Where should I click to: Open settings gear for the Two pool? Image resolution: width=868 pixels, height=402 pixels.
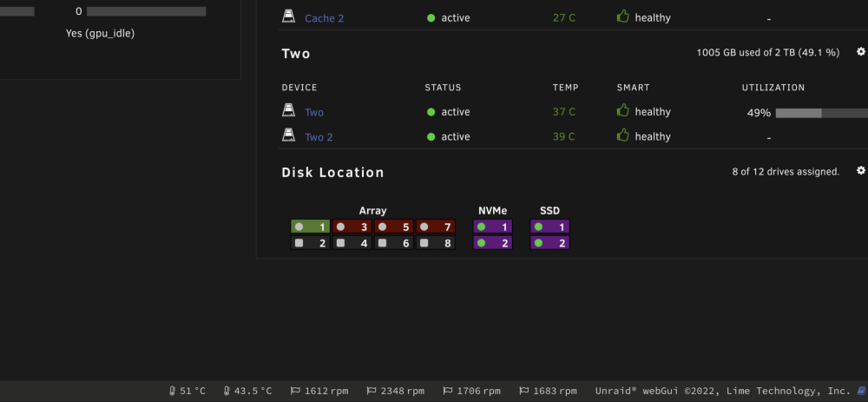[x=861, y=51]
